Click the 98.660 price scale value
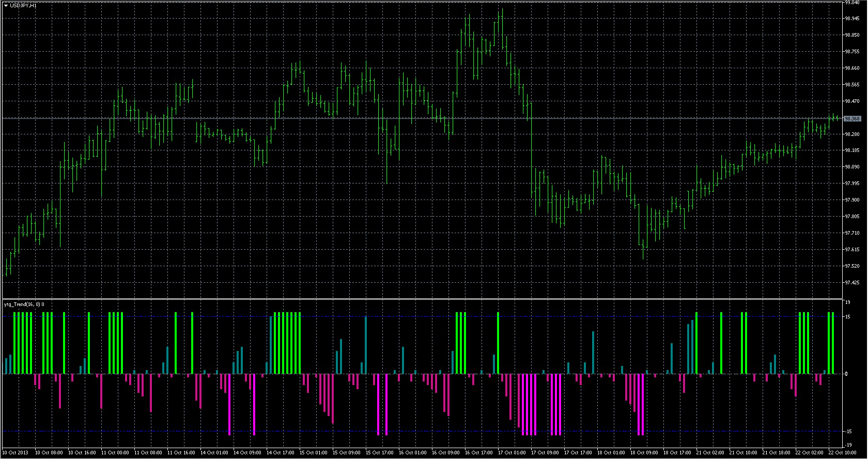Viewport: 868px width, 459px height. point(852,68)
